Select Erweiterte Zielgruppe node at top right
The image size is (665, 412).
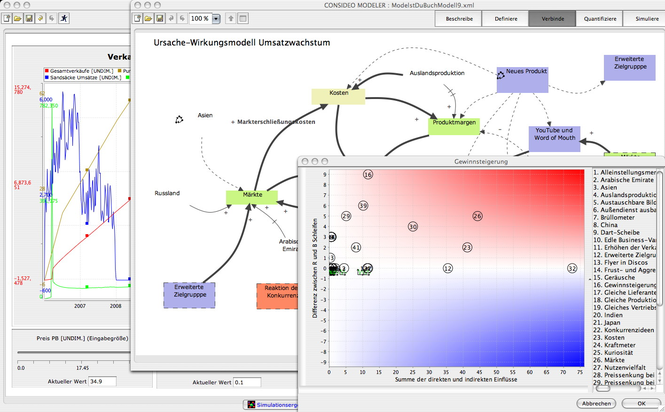click(630, 67)
